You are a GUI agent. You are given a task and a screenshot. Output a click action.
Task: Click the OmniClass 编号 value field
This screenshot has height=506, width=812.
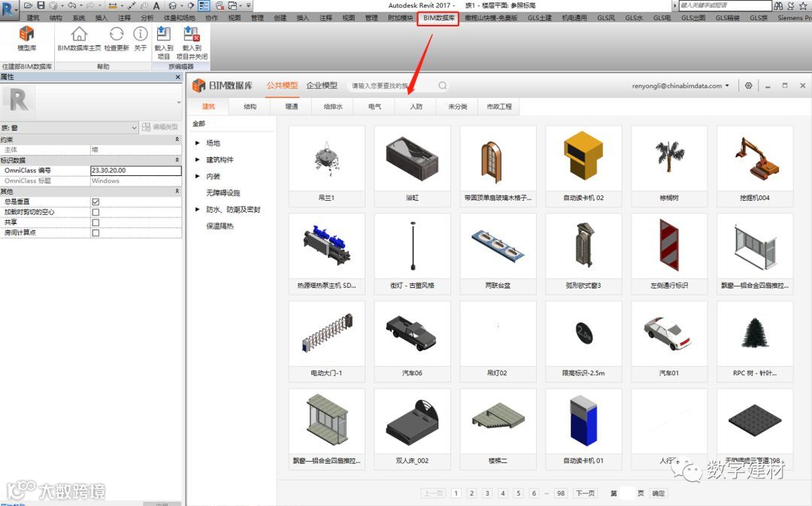pyautogui.click(x=135, y=171)
